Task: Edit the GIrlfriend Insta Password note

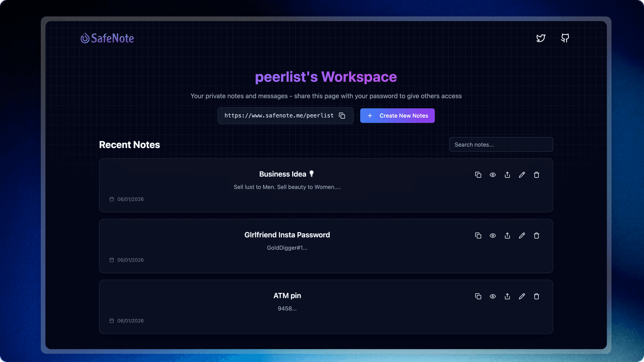Action: [x=522, y=236]
